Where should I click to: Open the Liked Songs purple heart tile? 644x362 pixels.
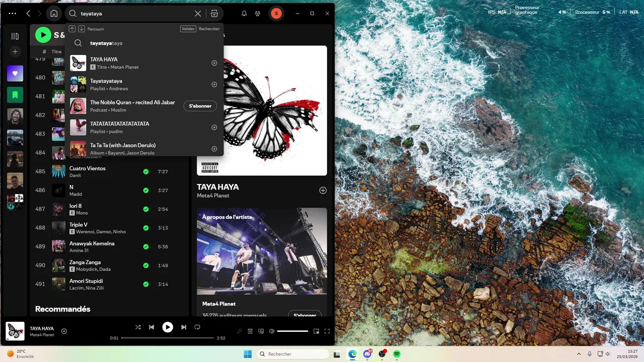15,73
